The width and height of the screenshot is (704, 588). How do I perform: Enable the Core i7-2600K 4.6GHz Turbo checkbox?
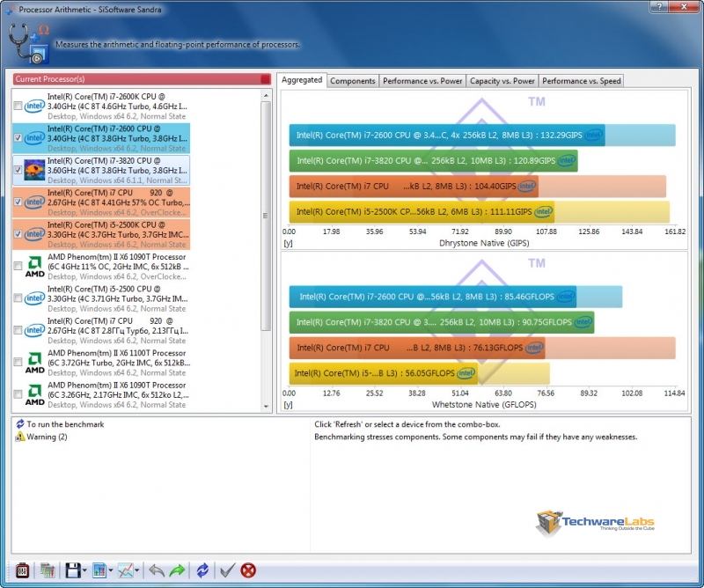click(x=18, y=106)
